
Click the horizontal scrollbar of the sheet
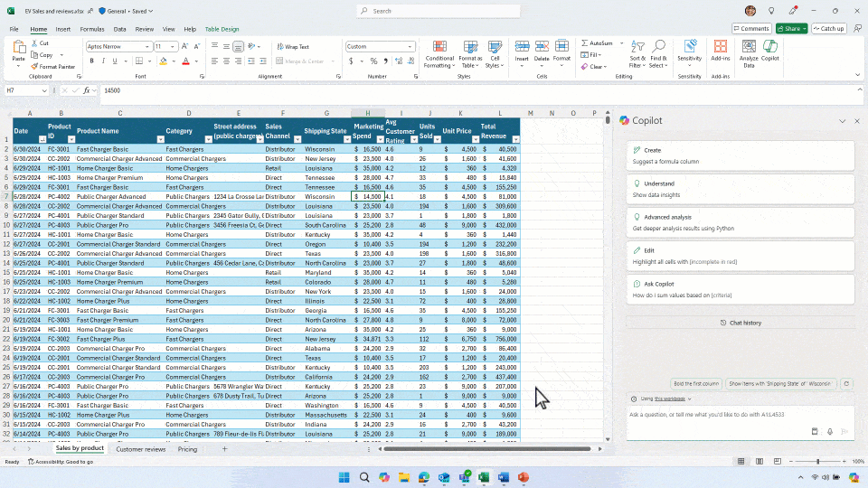click(x=487, y=449)
